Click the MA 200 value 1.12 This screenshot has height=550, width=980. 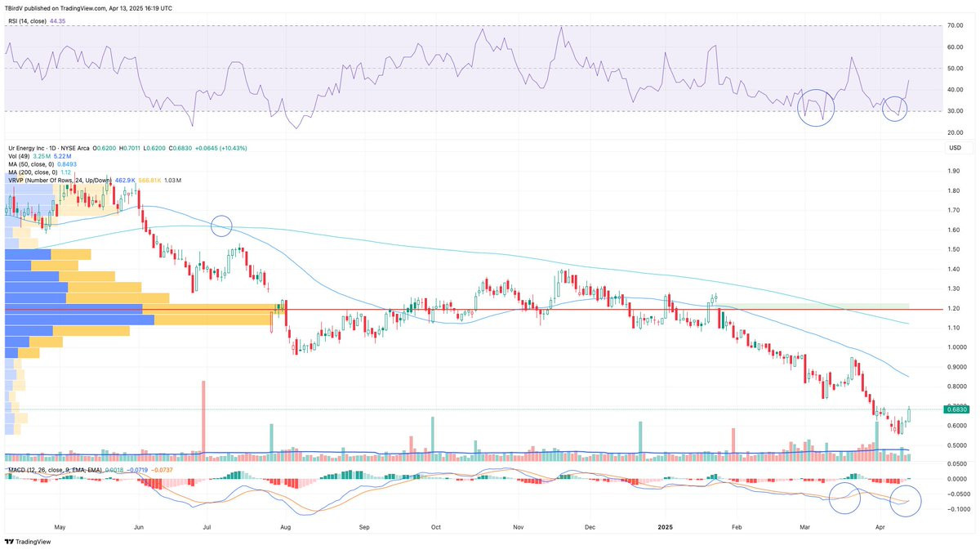(x=66, y=172)
